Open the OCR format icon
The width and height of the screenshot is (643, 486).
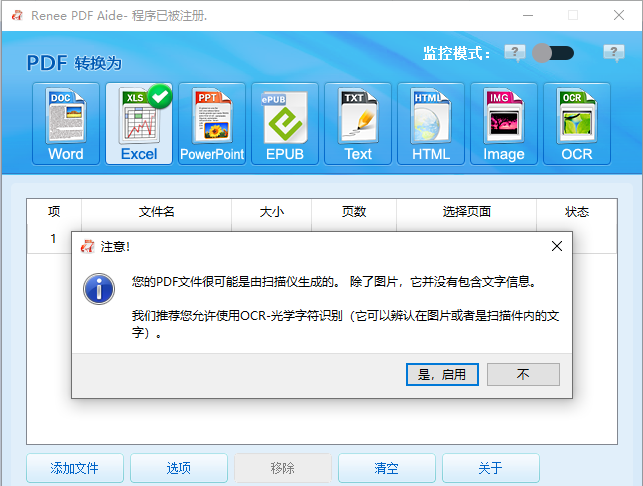[577, 124]
